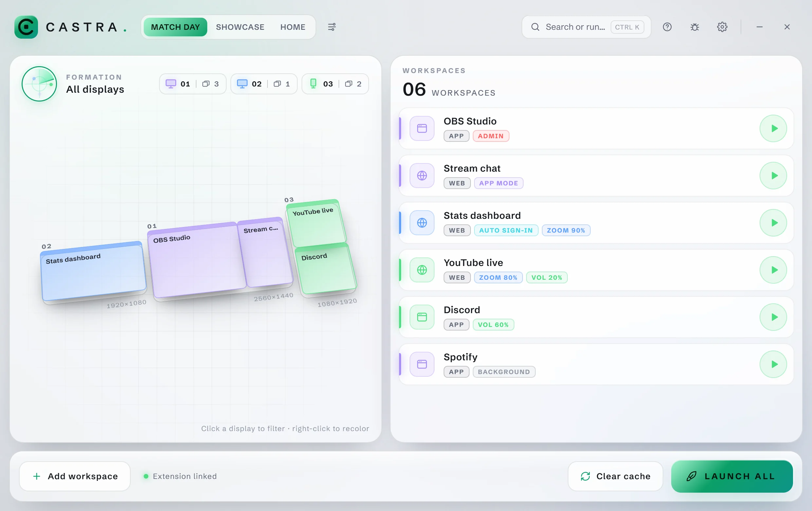Launch the Stream chat workspace
The width and height of the screenshot is (812, 511).
pyautogui.click(x=773, y=176)
